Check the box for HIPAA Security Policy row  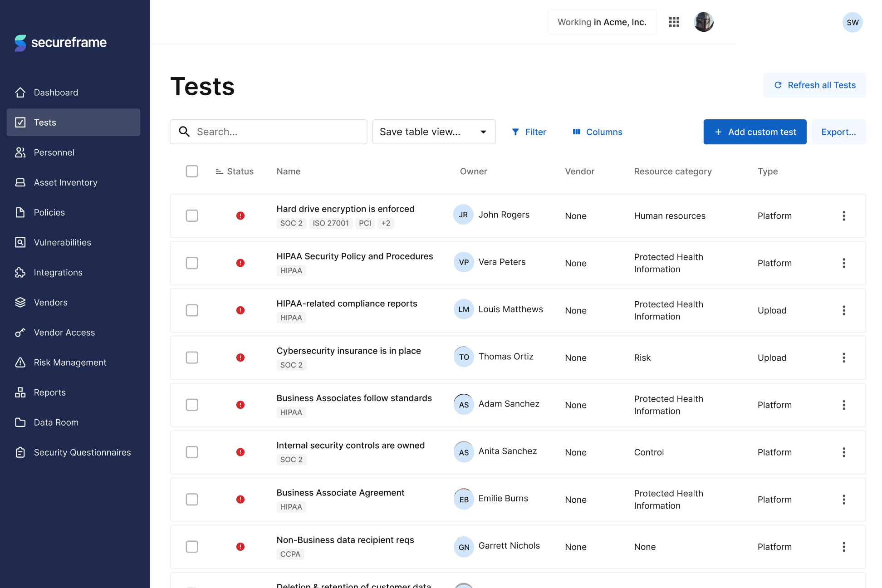(192, 263)
